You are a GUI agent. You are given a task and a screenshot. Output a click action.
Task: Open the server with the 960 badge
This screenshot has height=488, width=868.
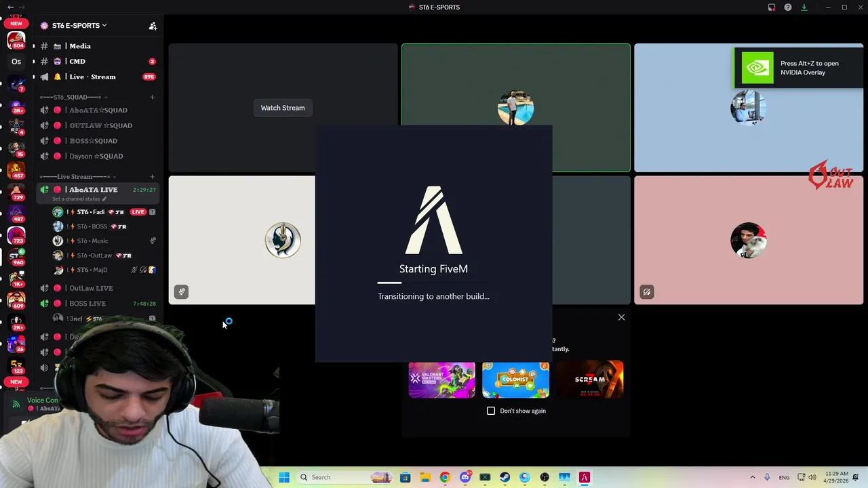pos(16,257)
